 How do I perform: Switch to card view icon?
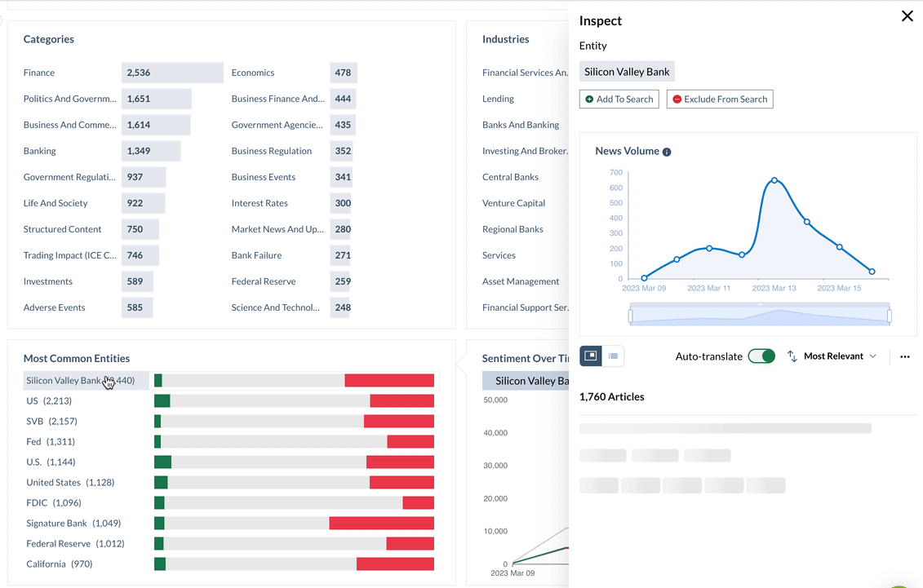(590, 356)
